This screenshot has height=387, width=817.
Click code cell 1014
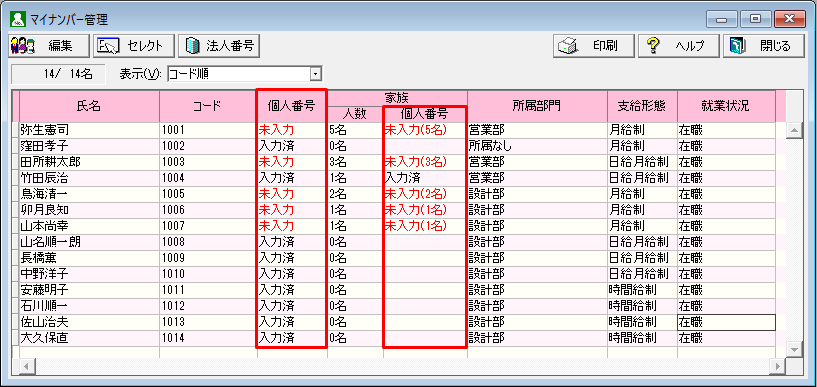tap(208, 338)
